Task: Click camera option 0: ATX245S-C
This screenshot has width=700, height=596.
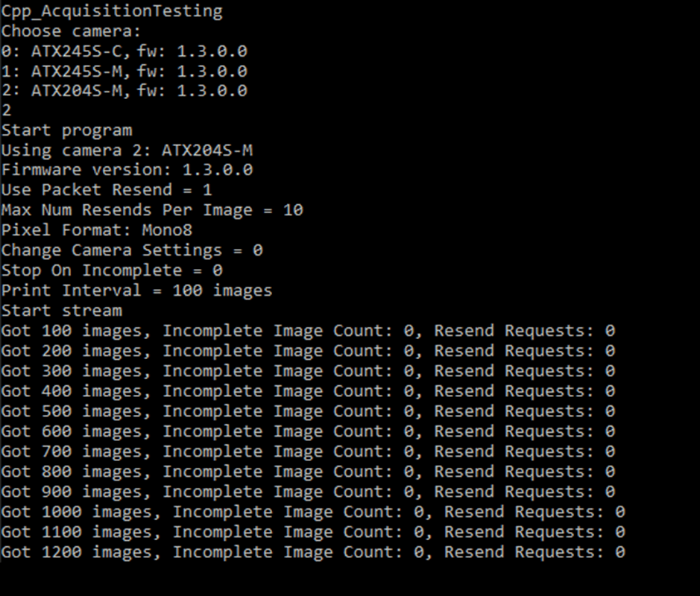Action: click(x=124, y=51)
